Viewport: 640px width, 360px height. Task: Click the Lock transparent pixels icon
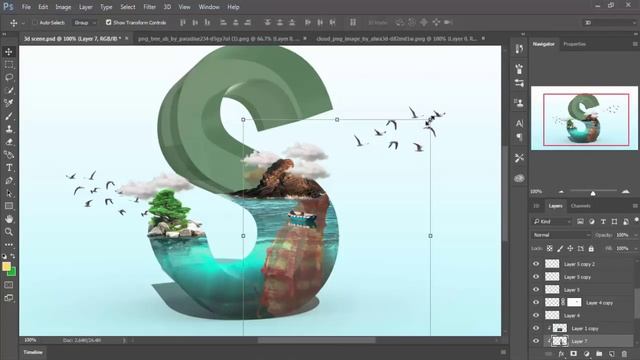(550, 249)
